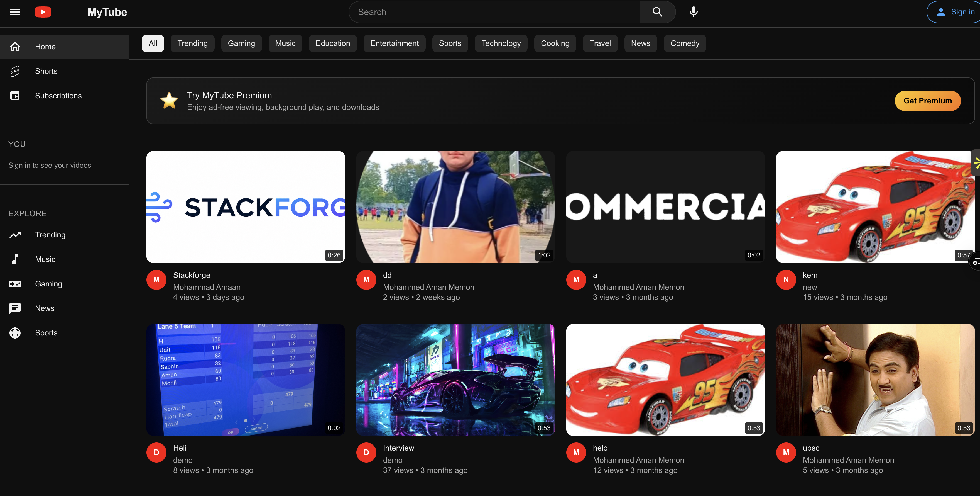The image size is (980, 496).
Task: Click the Gaming controller icon under Explore
Action: point(15,284)
